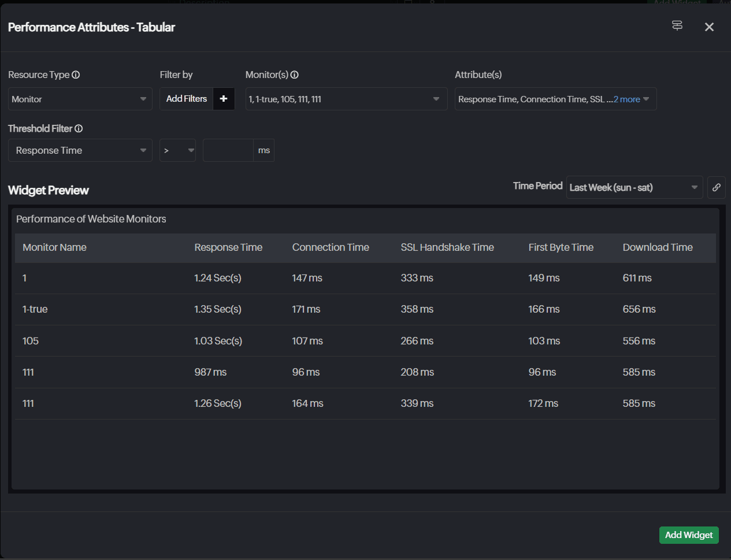Screen dimensions: 731x560
Task: Select the 1-true monitor row
Action: click(35, 309)
